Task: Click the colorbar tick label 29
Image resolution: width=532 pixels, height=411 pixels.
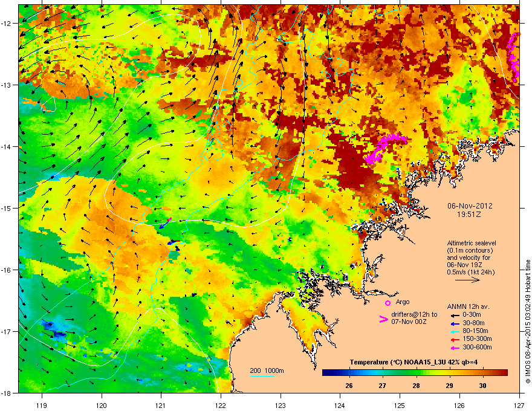Action: coord(449,386)
